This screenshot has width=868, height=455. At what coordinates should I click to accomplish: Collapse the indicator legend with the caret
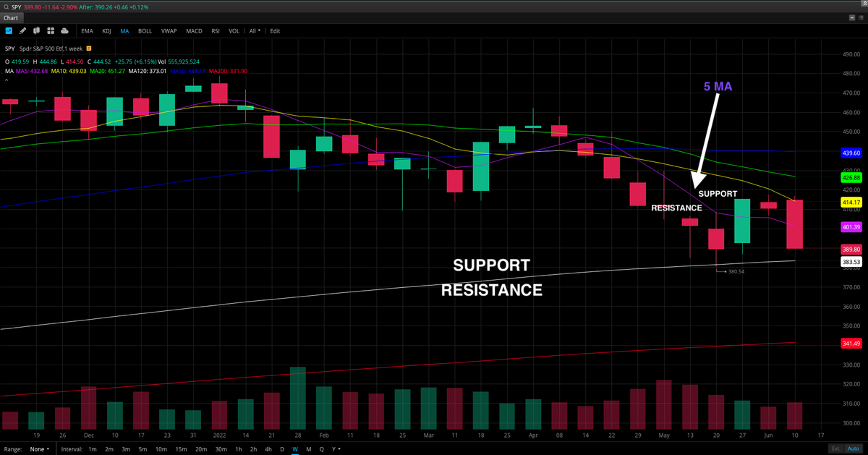[x=7, y=80]
